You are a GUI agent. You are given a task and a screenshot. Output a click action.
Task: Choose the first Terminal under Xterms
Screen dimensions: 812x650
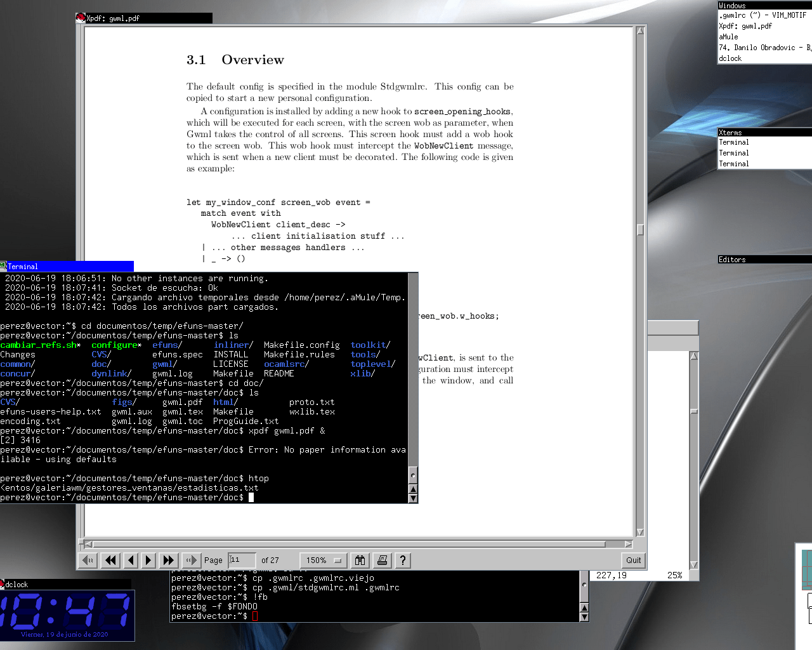[734, 142]
